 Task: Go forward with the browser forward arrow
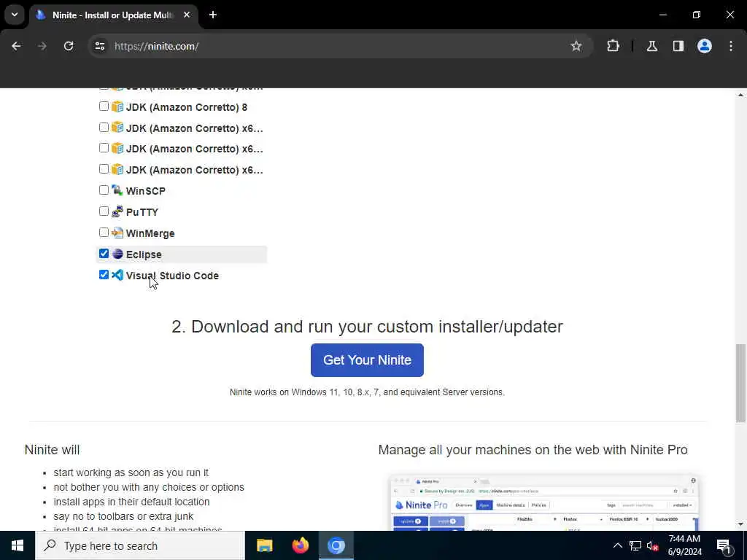coord(42,46)
